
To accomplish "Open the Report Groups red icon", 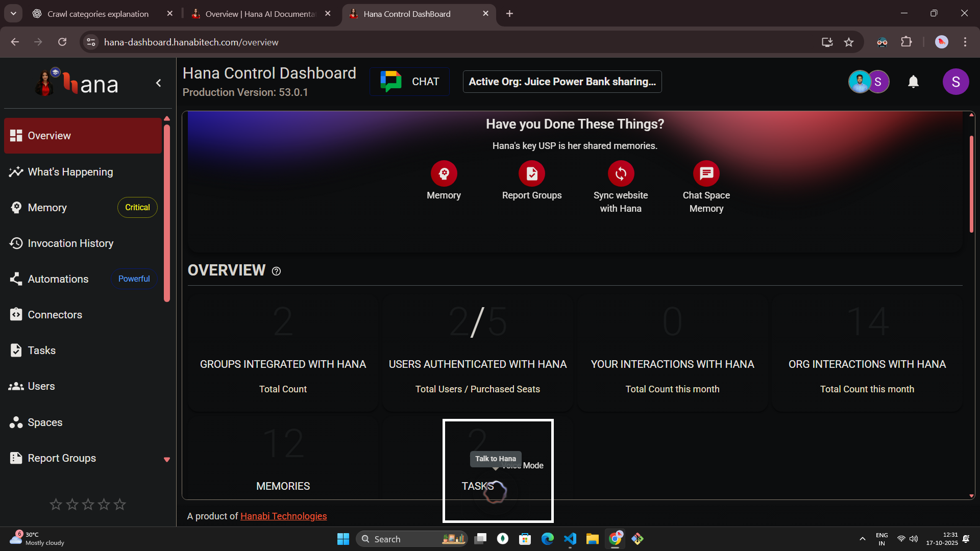I will pyautogui.click(x=531, y=174).
